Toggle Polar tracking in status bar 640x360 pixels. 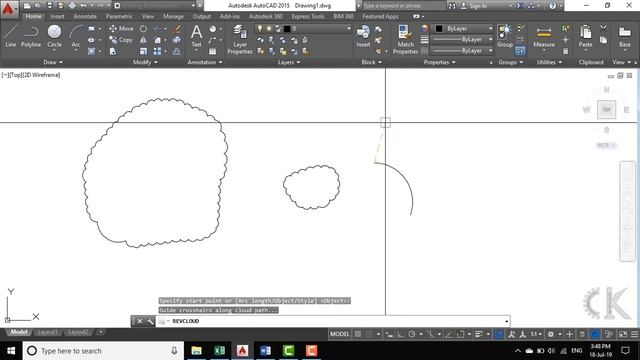[412, 334]
